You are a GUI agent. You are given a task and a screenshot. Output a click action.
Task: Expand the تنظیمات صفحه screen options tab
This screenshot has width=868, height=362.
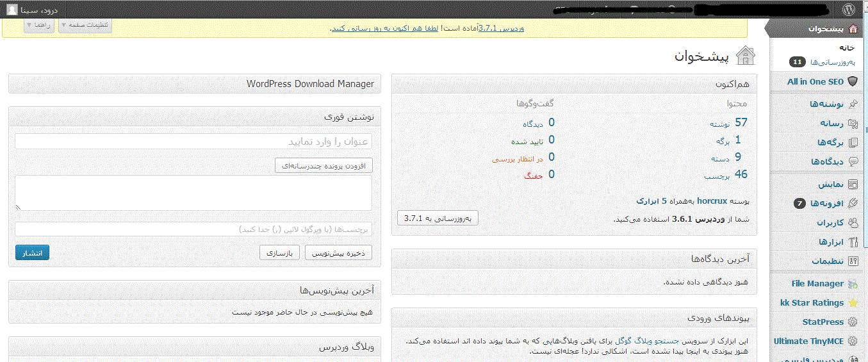click(85, 25)
